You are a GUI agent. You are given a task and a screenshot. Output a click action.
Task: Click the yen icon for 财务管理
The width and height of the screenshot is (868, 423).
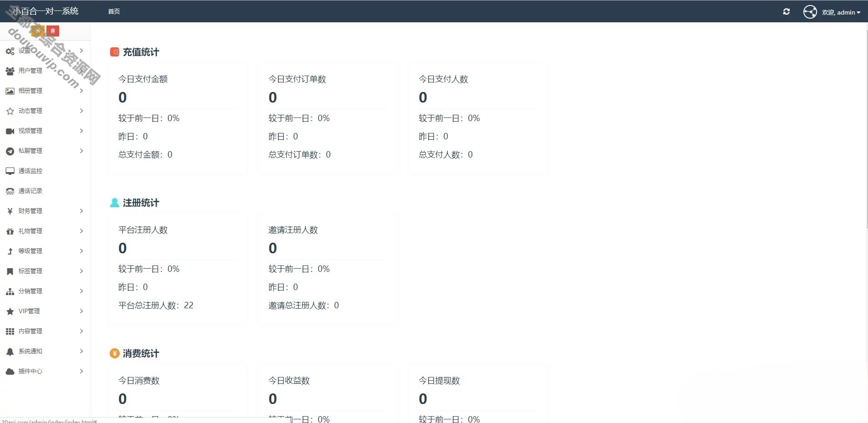pyautogui.click(x=10, y=211)
